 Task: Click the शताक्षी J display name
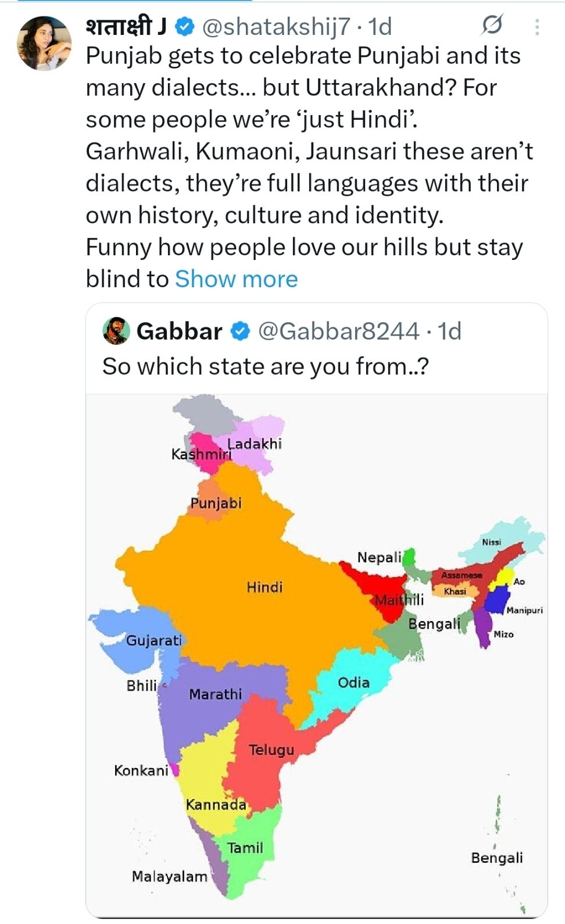click(126, 26)
